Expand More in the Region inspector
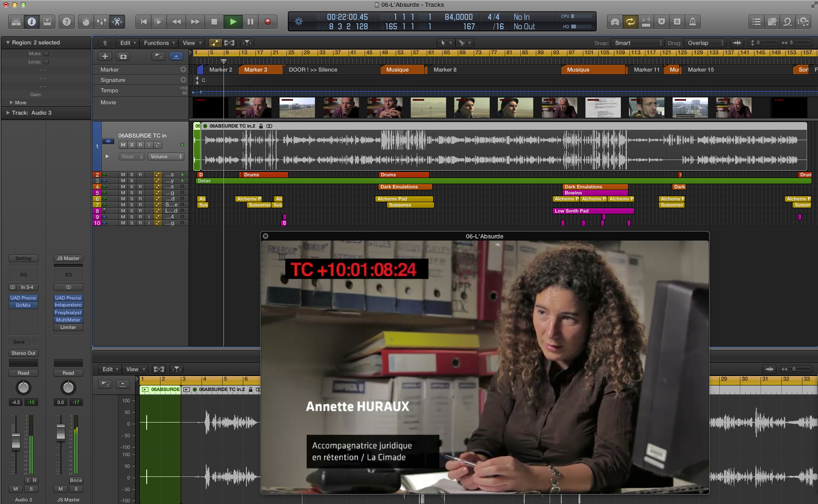818x504 pixels. 17,103
